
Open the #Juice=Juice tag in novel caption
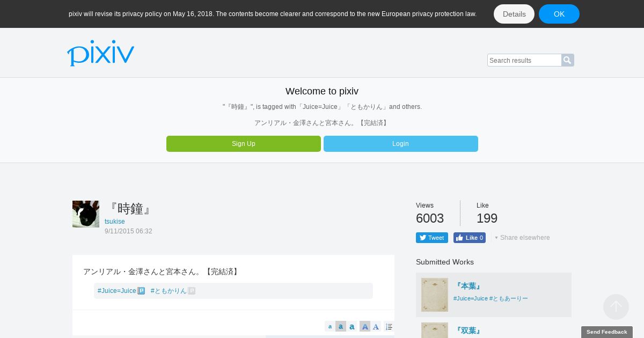click(117, 291)
